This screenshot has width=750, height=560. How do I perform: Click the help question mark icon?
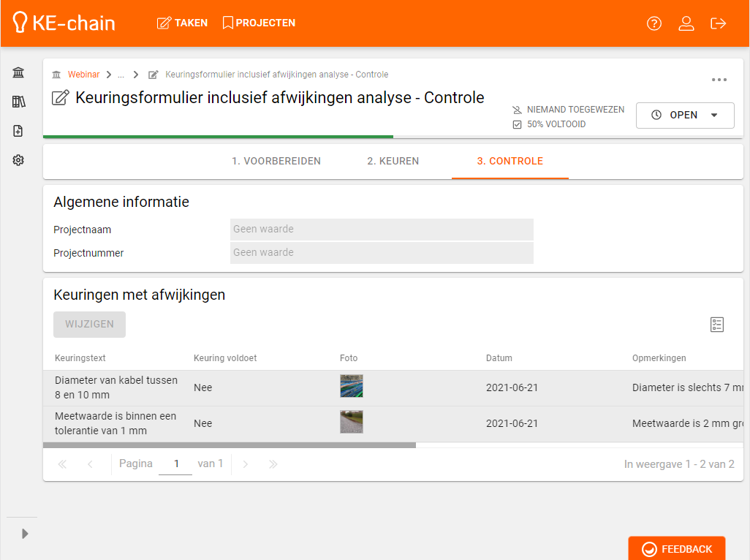[654, 23]
